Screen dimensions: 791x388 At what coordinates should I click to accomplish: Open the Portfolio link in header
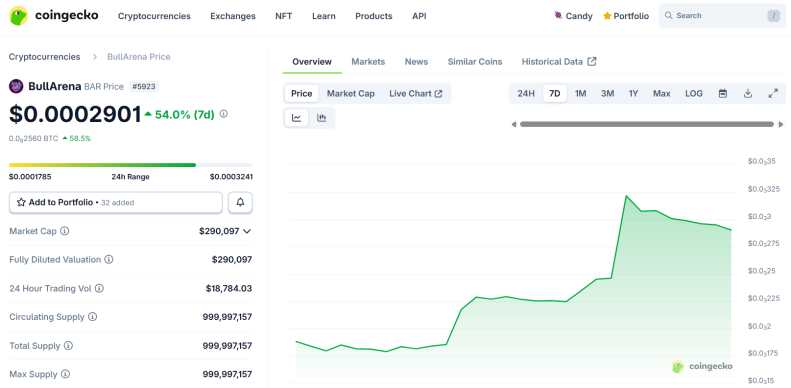[626, 16]
